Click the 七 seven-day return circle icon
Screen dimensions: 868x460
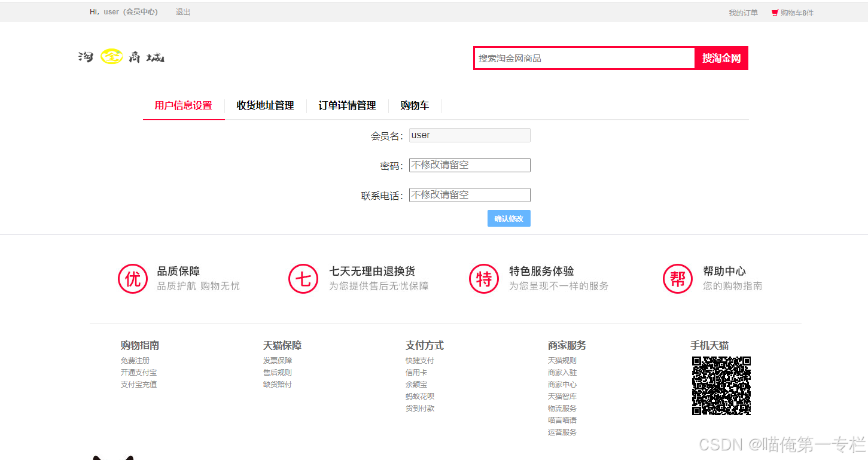pyautogui.click(x=303, y=279)
